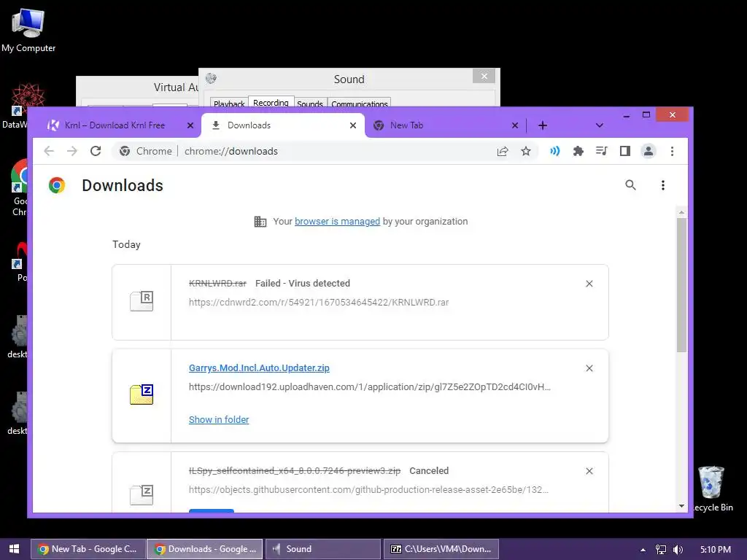Screen dimensions: 747x560
Task: Share this page via address bar icon
Action: click(503, 152)
